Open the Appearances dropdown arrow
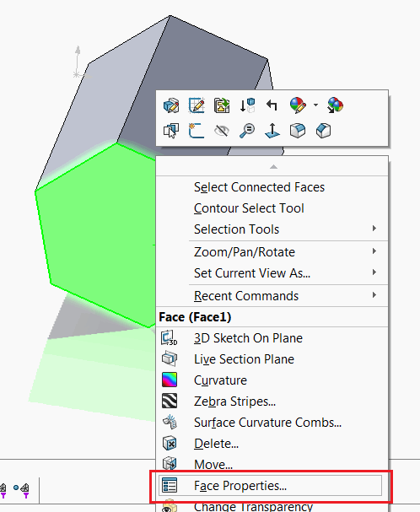 tap(315, 105)
